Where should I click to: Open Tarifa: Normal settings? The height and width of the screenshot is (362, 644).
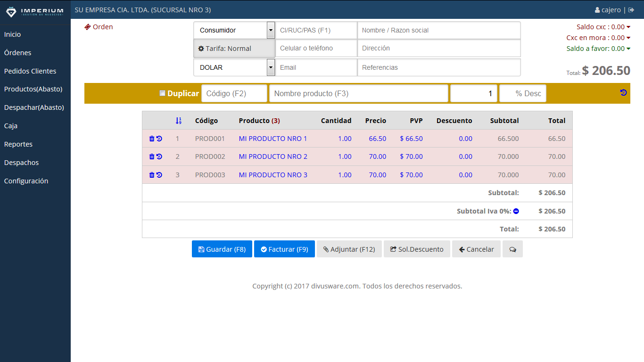(x=234, y=49)
